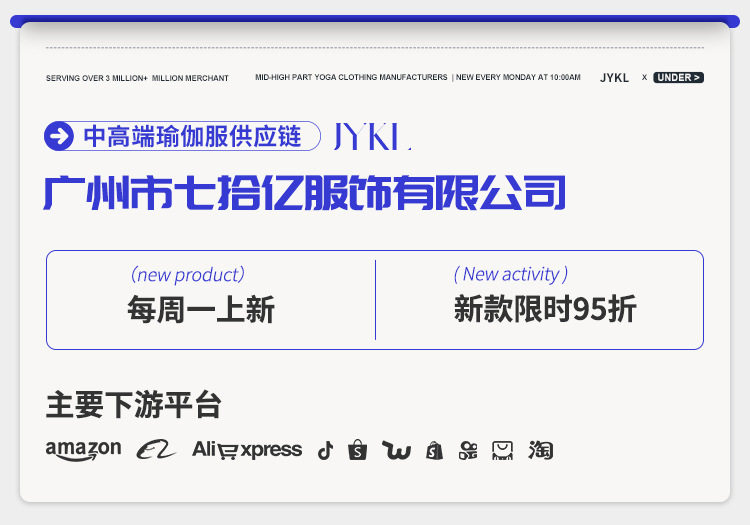Select the TikTok icon
Screen dimensions: 750x525
pyautogui.click(x=326, y=450)
